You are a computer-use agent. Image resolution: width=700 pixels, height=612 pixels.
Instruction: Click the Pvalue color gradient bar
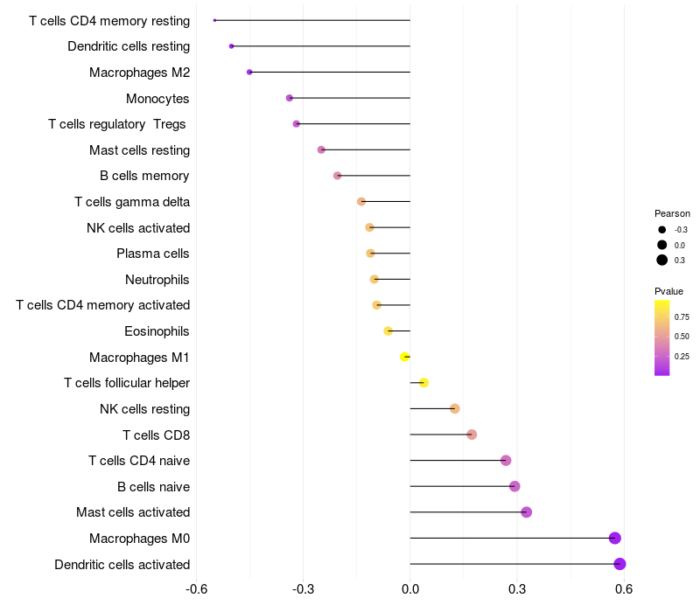coord(661,337)
